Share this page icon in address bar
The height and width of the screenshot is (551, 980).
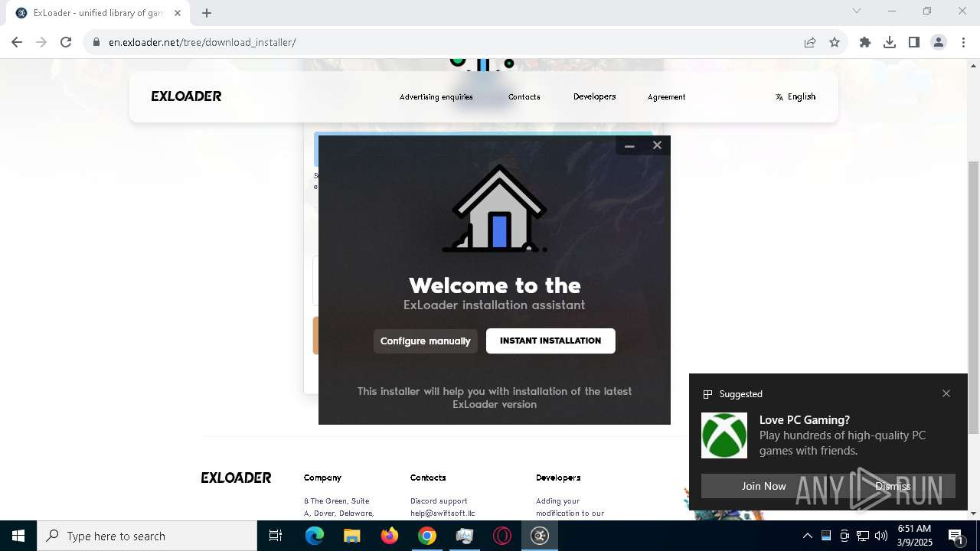[810, 42]
